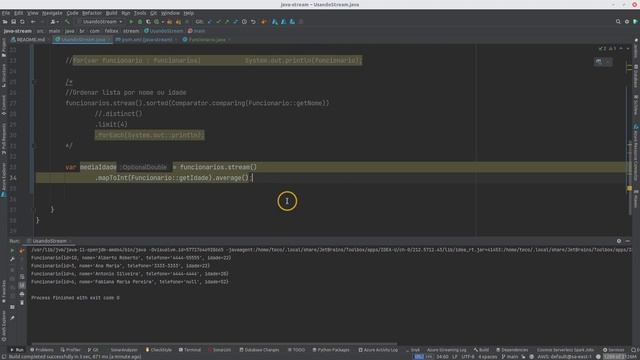Click the .limit(4) code line

point(111,124)
